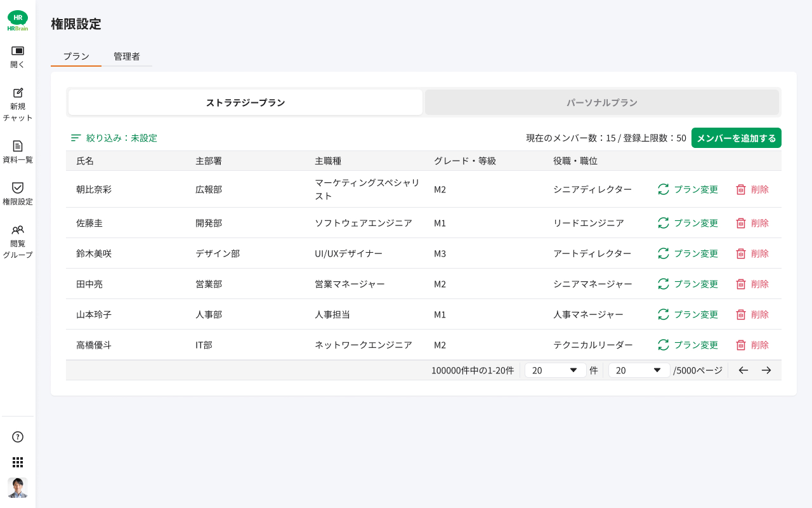Select the ストラテジープラン segment

point(246,102)
